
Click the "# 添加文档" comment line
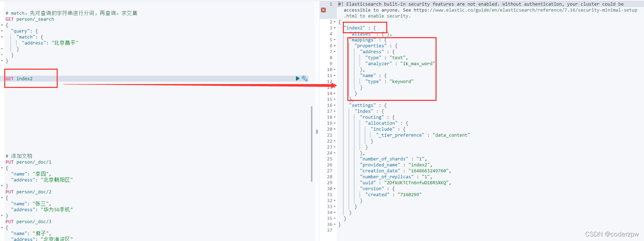[19, 156]
